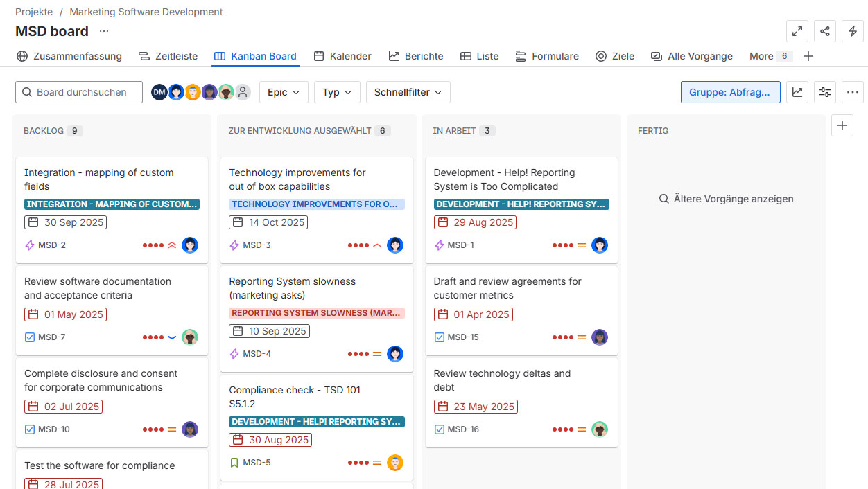
Task: Expand the Schnellfilter dropdown
Action: [x=408, y=92]
